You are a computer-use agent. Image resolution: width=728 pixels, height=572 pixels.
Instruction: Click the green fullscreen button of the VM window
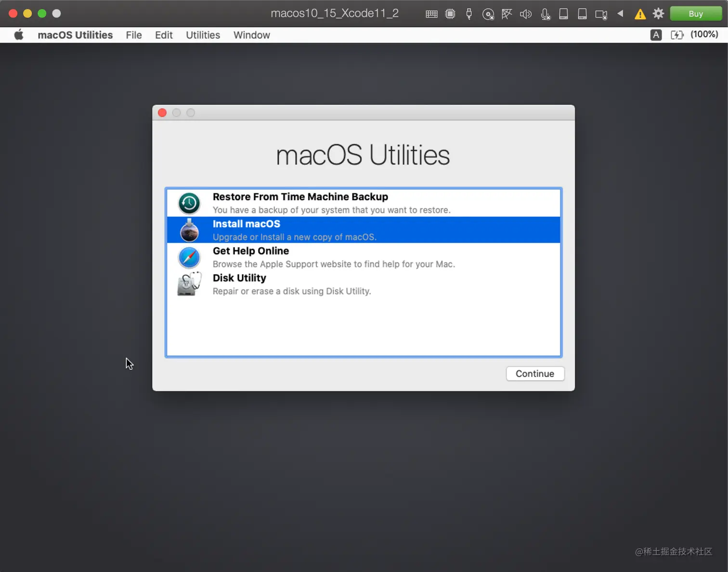point(42,13)
